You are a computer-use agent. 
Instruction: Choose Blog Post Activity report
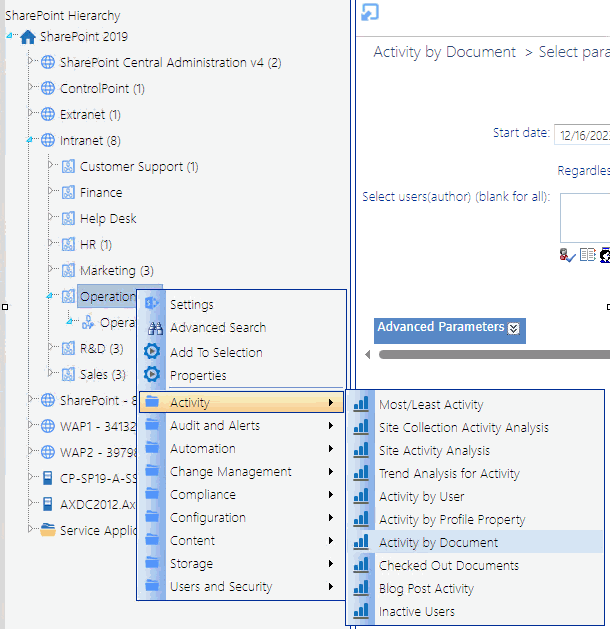pos(476,588)
